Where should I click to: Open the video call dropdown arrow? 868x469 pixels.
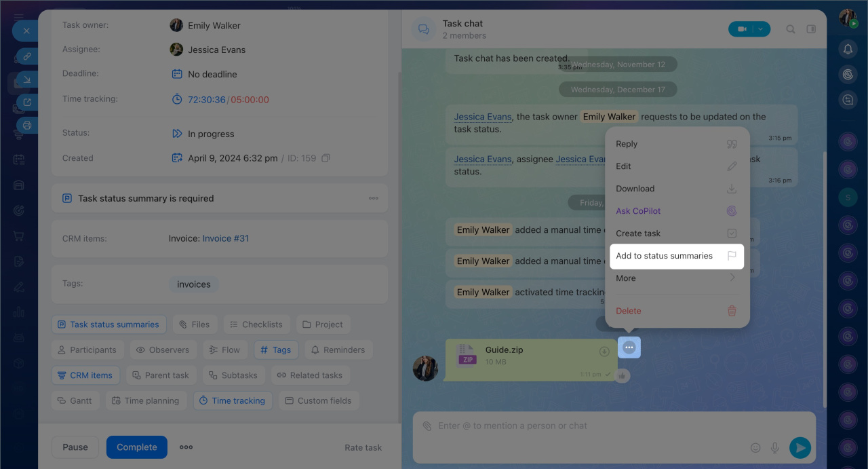(761, 29)
